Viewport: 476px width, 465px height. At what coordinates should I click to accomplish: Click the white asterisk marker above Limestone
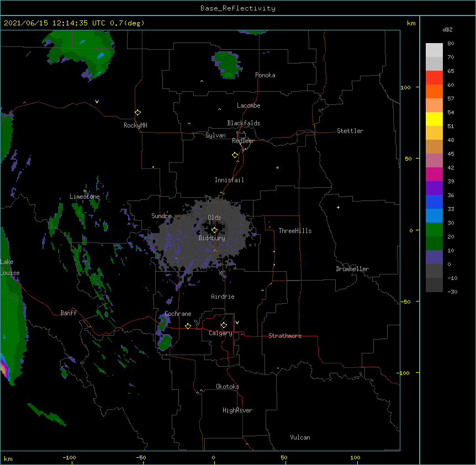[85, 191]
